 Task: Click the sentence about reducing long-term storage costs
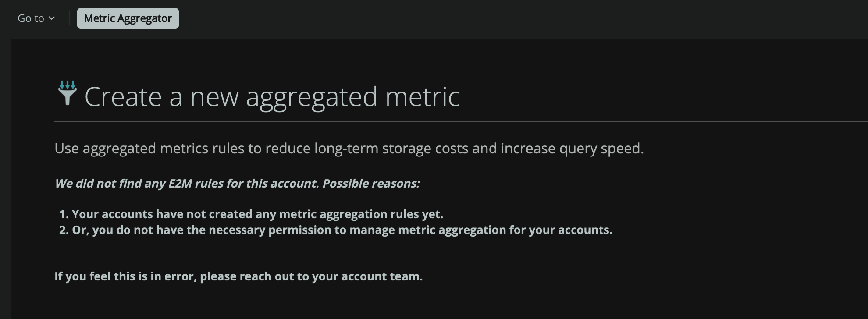point(349,149)
